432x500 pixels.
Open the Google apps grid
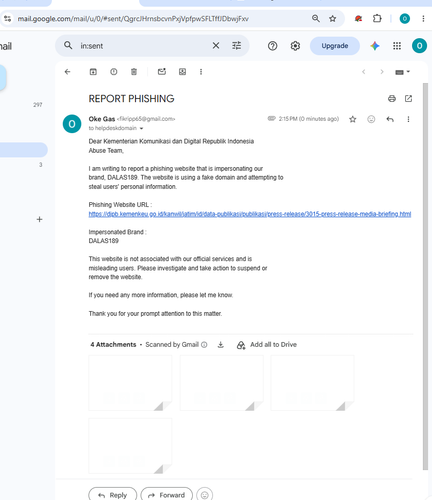click(397, 46)
